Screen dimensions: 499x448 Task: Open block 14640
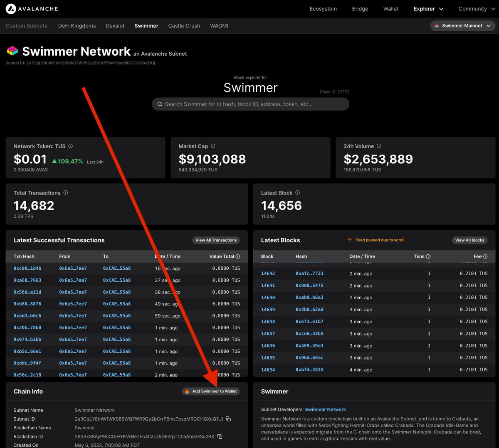coord(268,298)
